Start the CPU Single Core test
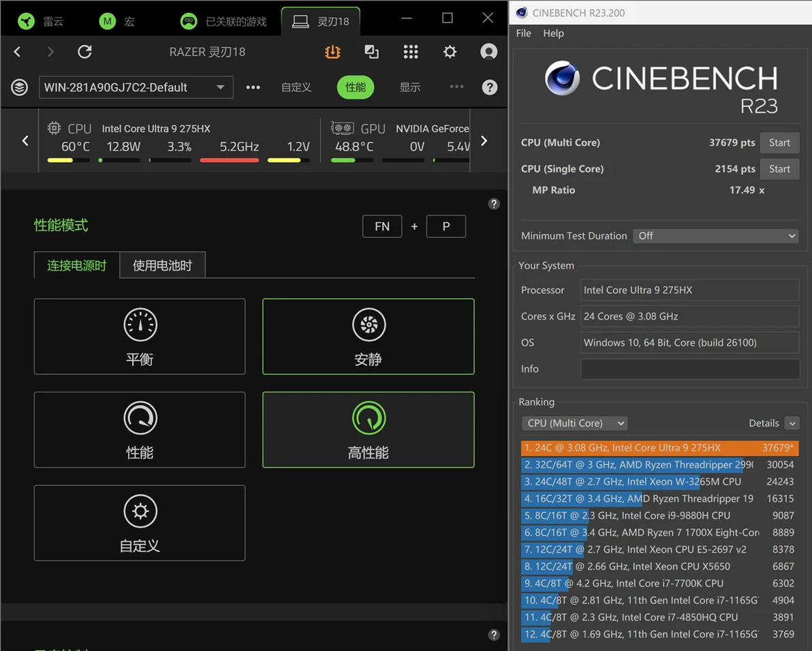Image resolution: width=812 pixels, height=651 pixels. tap(779, 169)
